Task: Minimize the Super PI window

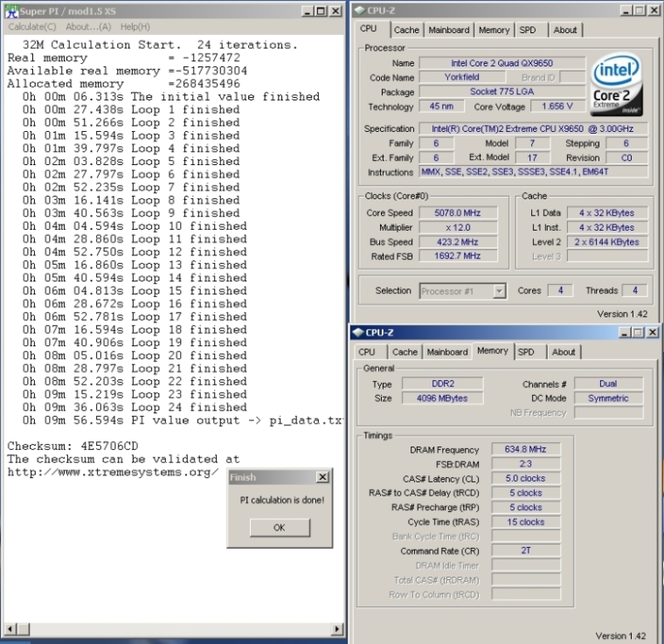Action: pyautogui.click(x=308, y=11)
